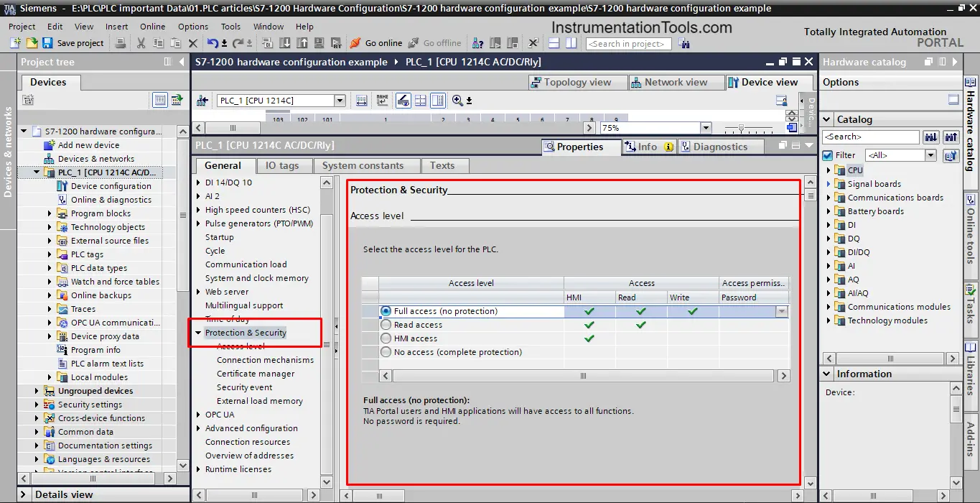The image size is (980, 503).
Task: Click the Undo arrow icon
Action: tap(213, 43)
